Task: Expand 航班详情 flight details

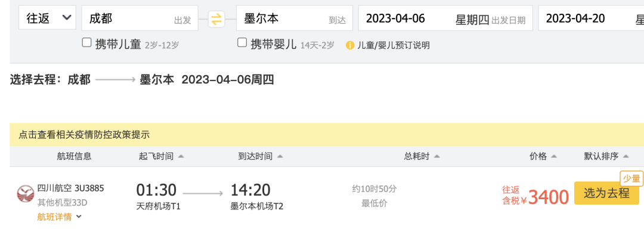Action: click(x=59, y=217)
